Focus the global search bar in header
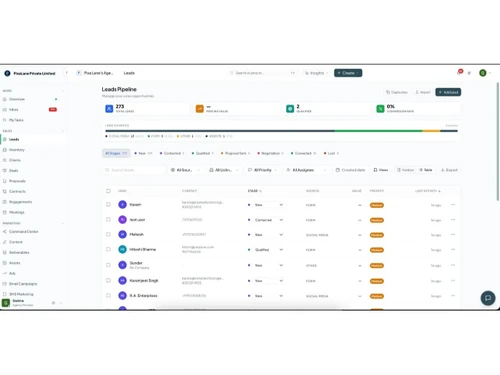The width and height of the screenshot is (500, 375). 263,73
